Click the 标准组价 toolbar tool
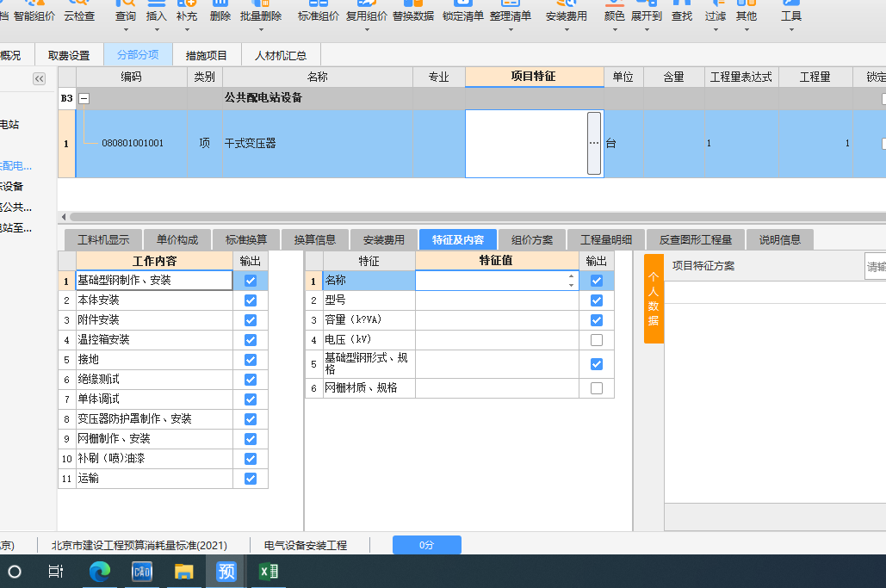Image resolution: width=886 pixels, height=588 pixels. click(318, 11)
